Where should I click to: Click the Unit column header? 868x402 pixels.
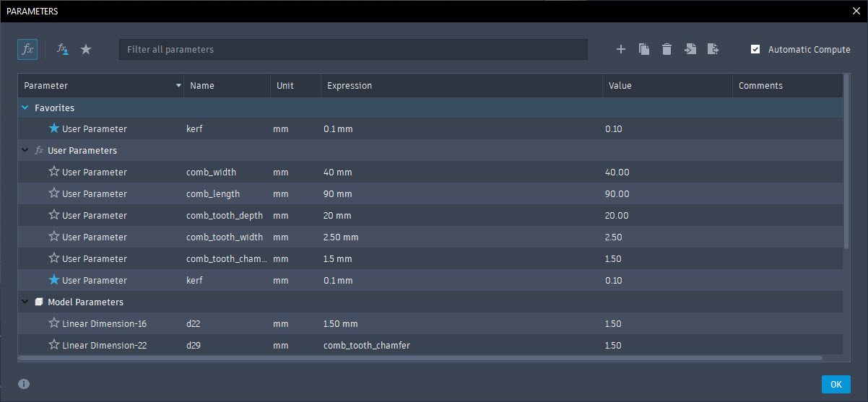[296, 85]
